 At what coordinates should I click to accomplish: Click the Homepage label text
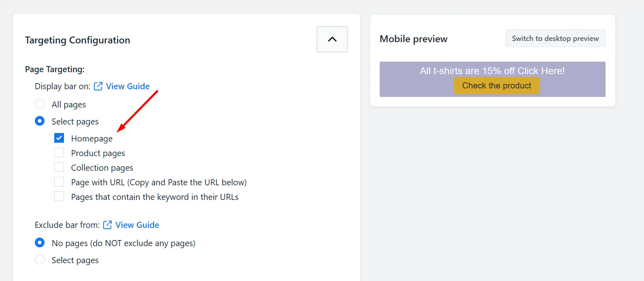(92, 139)
